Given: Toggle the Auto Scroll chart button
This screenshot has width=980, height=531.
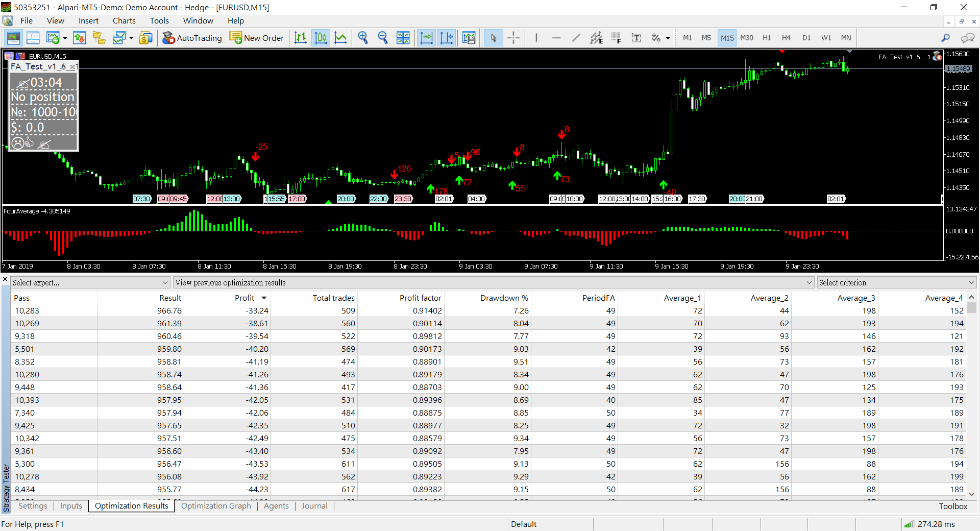Looking at the screenshot, I should point(426,38).
